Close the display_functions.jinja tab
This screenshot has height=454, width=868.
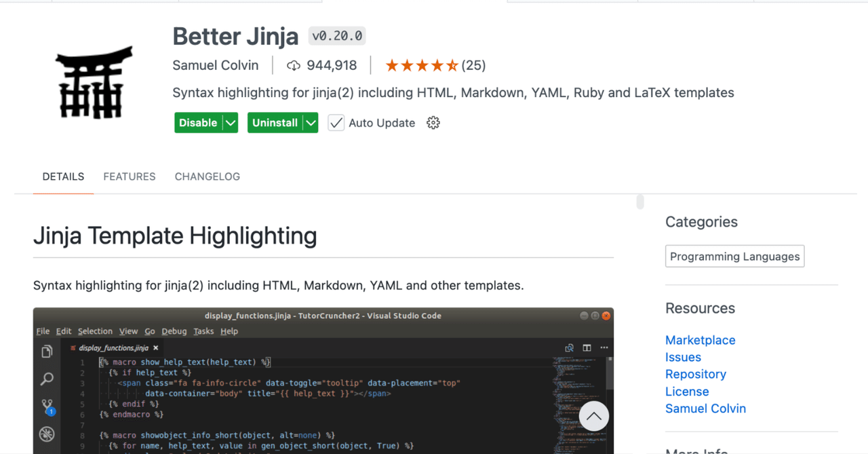155,346
